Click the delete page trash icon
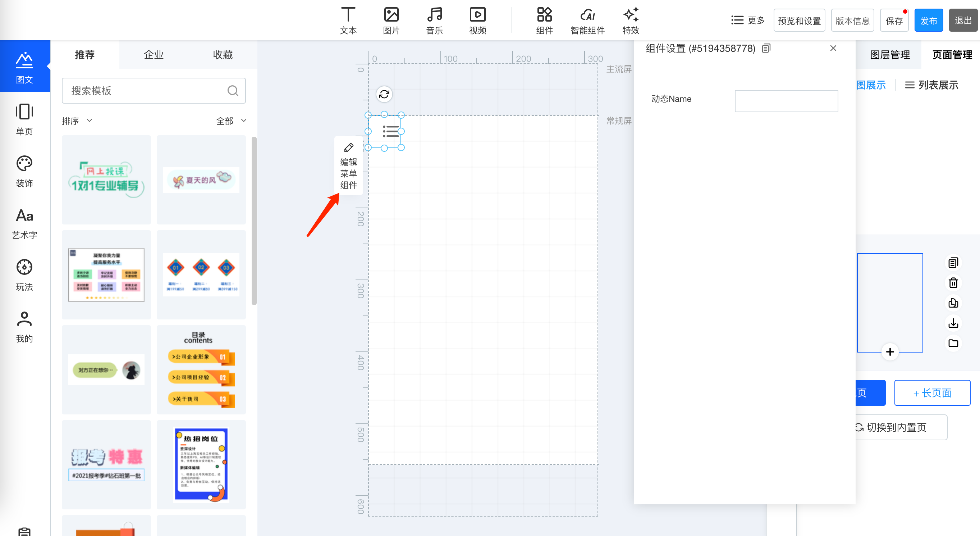The width and height of the screenshot is (980, 536). click(x=953, y=283)
